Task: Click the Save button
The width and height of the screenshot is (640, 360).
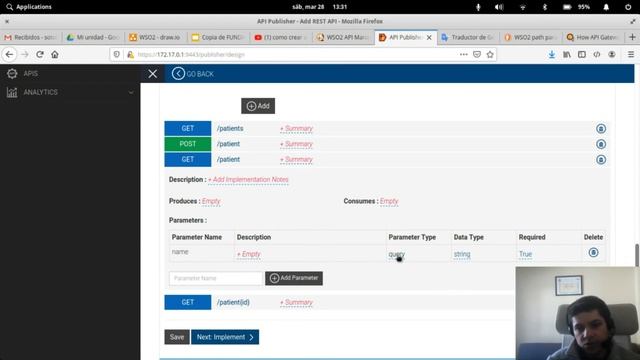Action: [177, 337]
